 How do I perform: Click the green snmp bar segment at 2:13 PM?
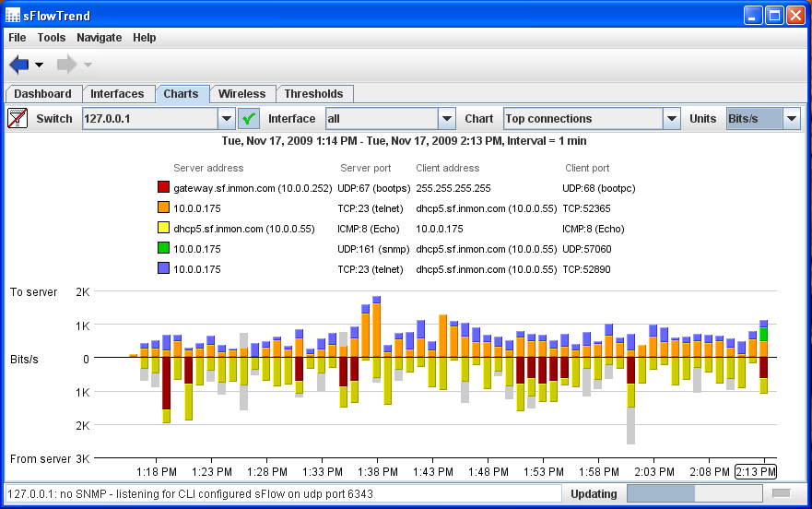(763, 334)
